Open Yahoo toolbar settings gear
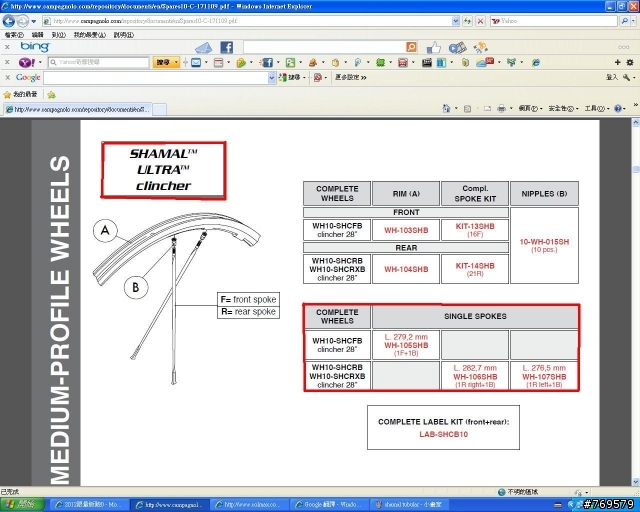 pyautogui.click(x=630, y=62)
